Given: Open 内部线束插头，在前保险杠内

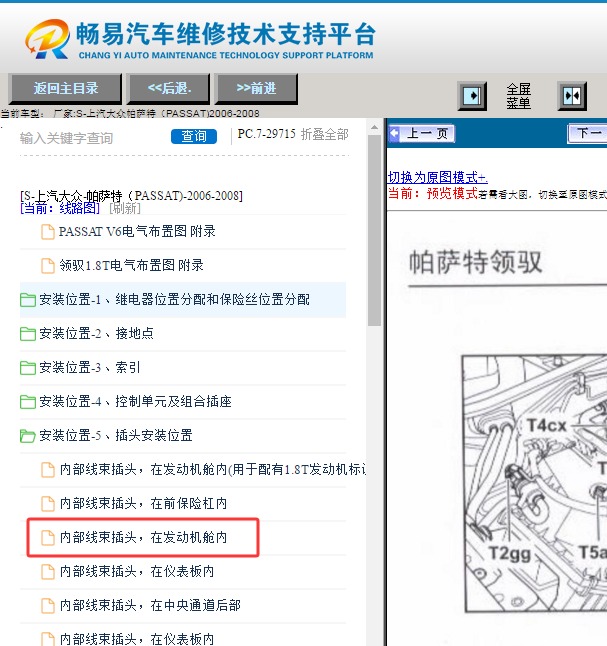Looking at the screenshot, I should pyautogui.click(x=143, y=503).
